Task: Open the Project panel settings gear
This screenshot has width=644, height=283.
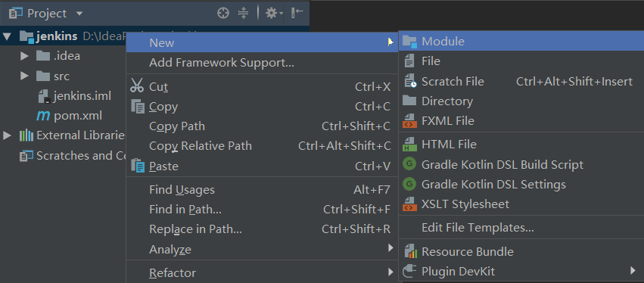Action: (x=272, y=14)
